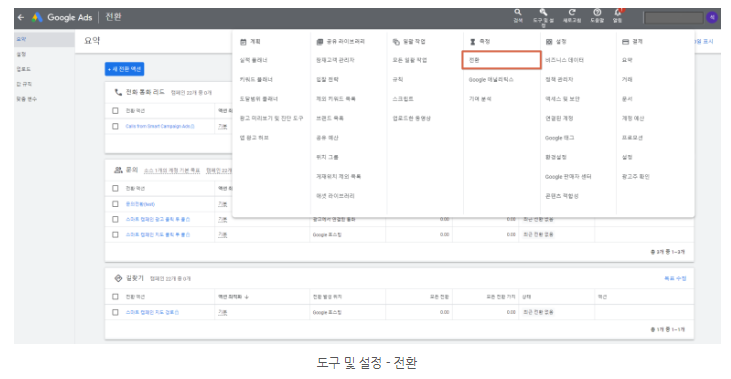Check 스마트 캠페인 지도 클릭 후 통화 row
This screenshot has height=379, width=731.
tap(115, 235)
